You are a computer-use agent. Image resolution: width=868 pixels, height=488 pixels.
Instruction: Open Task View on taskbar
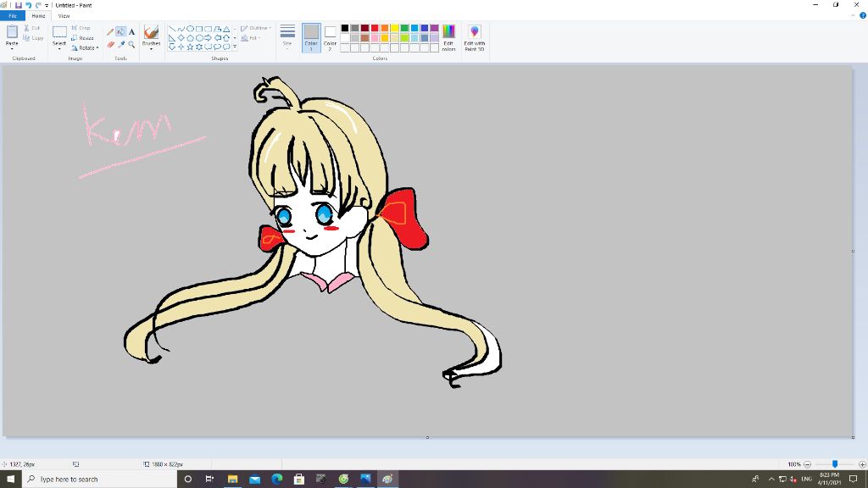pyautogui.click(x=210, y=480)
